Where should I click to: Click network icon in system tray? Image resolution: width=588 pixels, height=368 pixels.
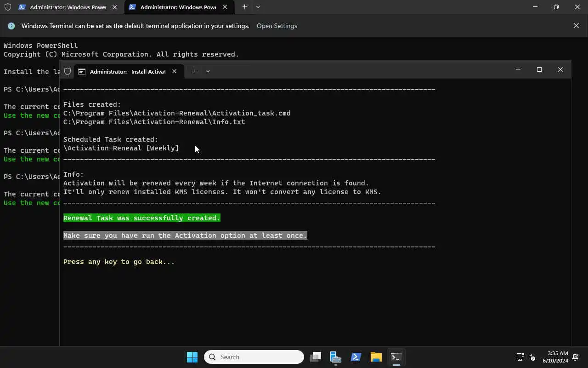(520, 357)
